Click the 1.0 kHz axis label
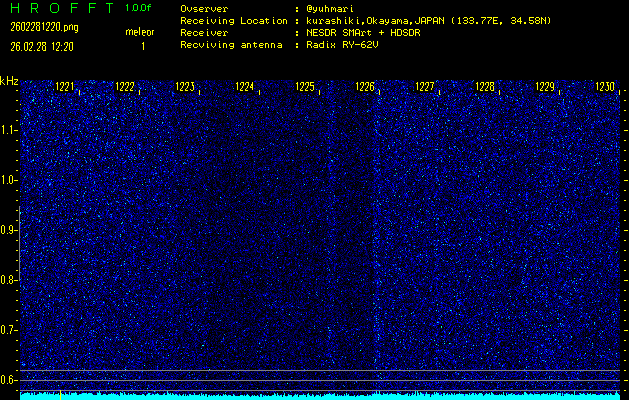The image size is (629, 400). (8, 180)
